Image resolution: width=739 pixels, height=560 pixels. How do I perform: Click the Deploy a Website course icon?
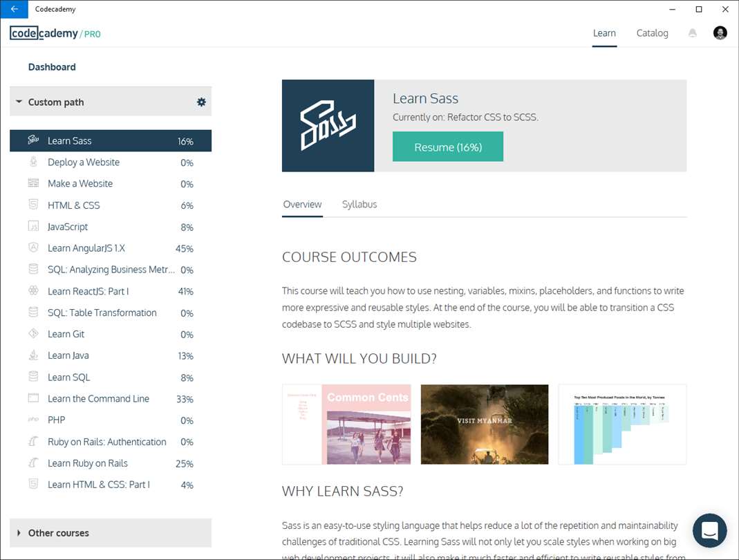coord(33,162)
